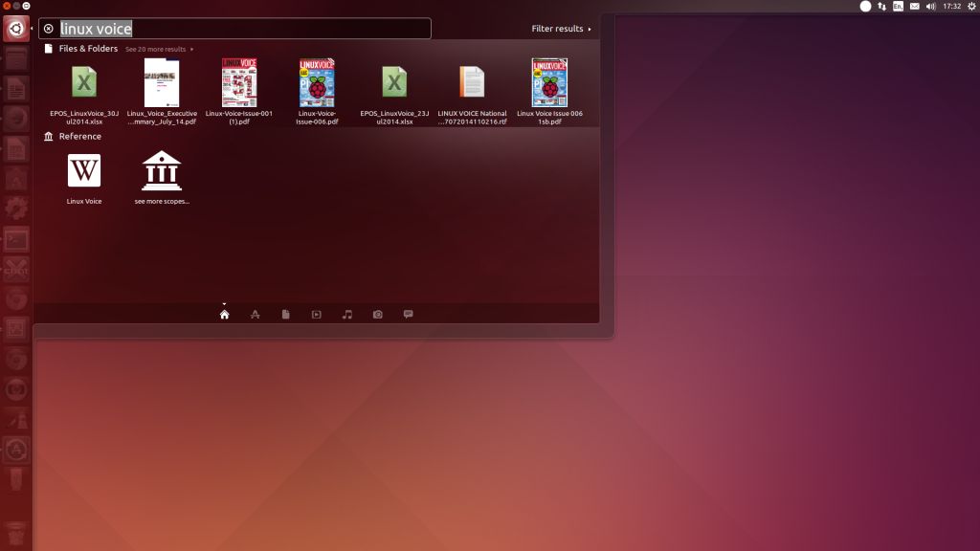The height and width of the screenshot is (551, 980).
Task: Click the white circle indicator in top panel
Action: [865, 7]
